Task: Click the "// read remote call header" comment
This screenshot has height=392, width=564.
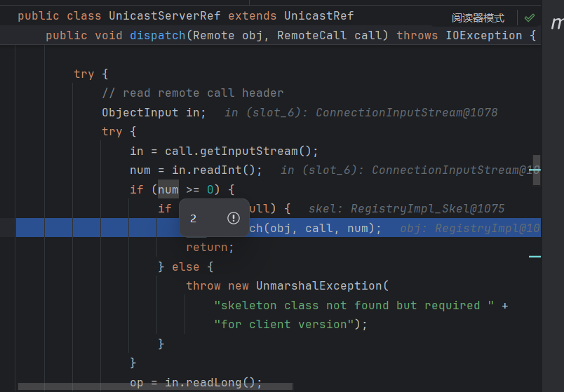Action: 192,93
